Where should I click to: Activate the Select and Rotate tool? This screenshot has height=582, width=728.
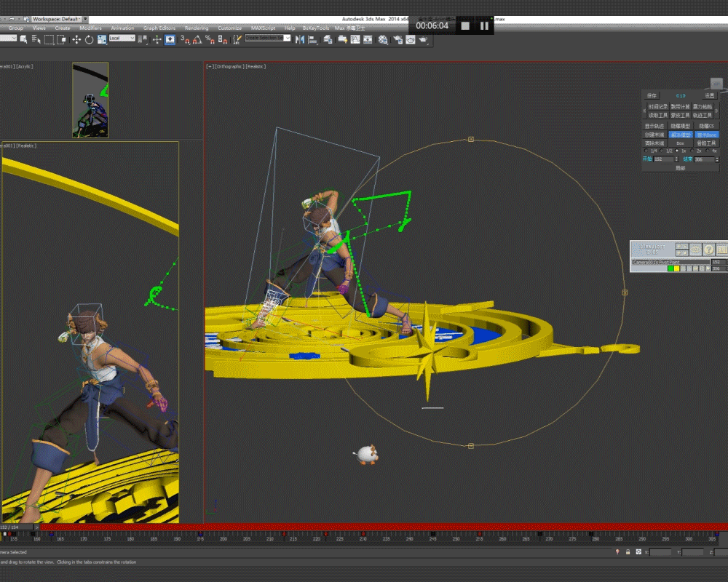89,39
